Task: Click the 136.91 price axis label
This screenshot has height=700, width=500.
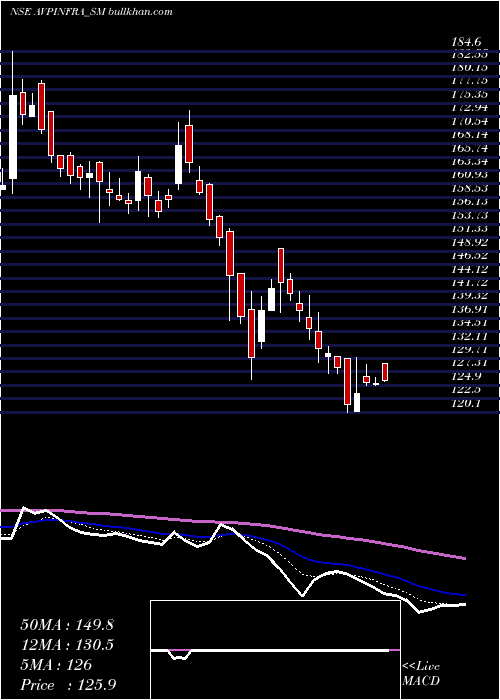Action: coord(469,310)
